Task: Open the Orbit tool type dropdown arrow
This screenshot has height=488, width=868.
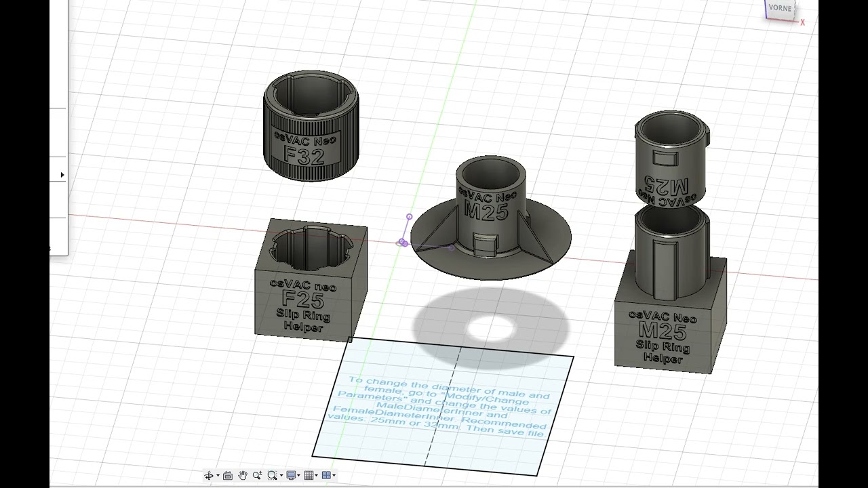Action: coord(218,476)
